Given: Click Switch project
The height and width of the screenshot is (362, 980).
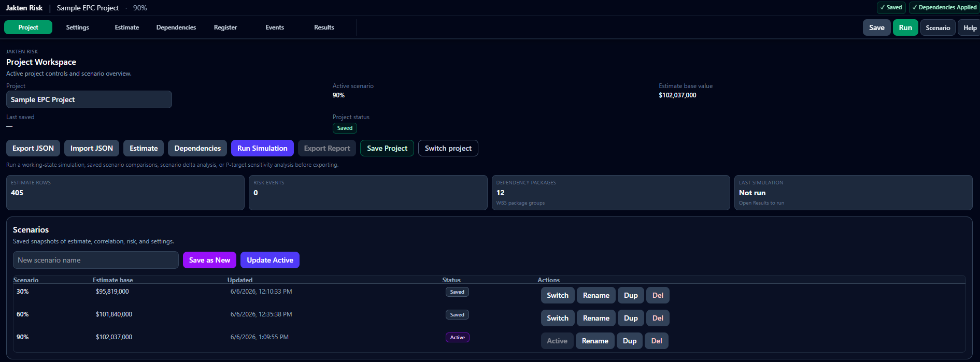Looking at the screenshot, I should pos(448,148).
